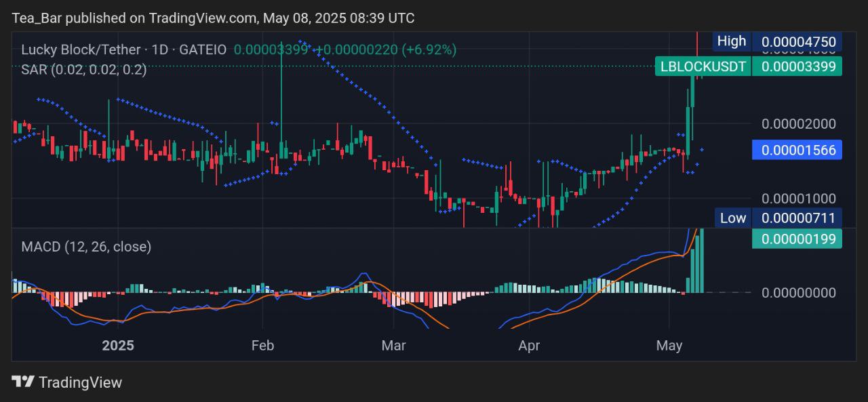The width and height of the screenshot is (868, 402).
Task: Click the TradingView logo icon
Action: pos(23,382)
